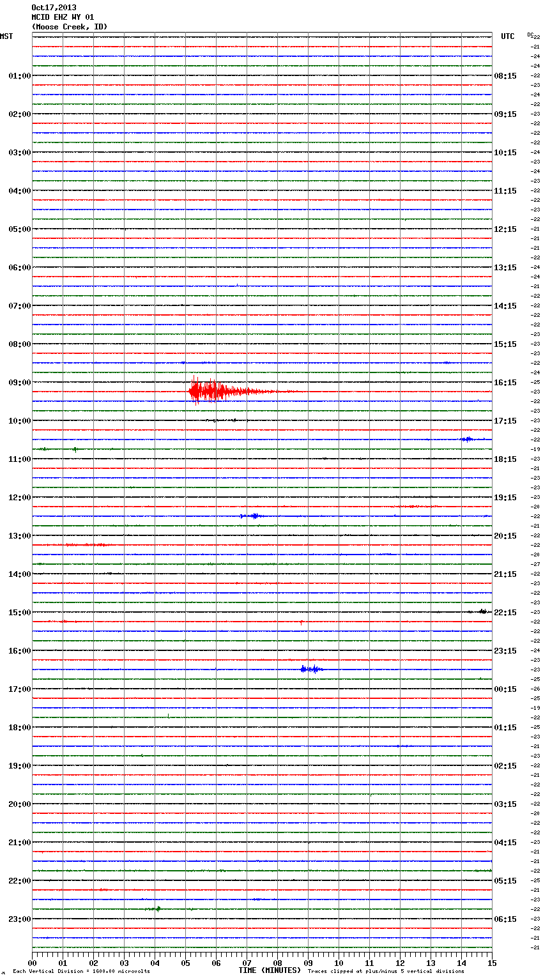Image resolution: width=543 pixels, height=980 pixels.
Task: Click the 05:15 UTC time label
Action: point(505,881)
